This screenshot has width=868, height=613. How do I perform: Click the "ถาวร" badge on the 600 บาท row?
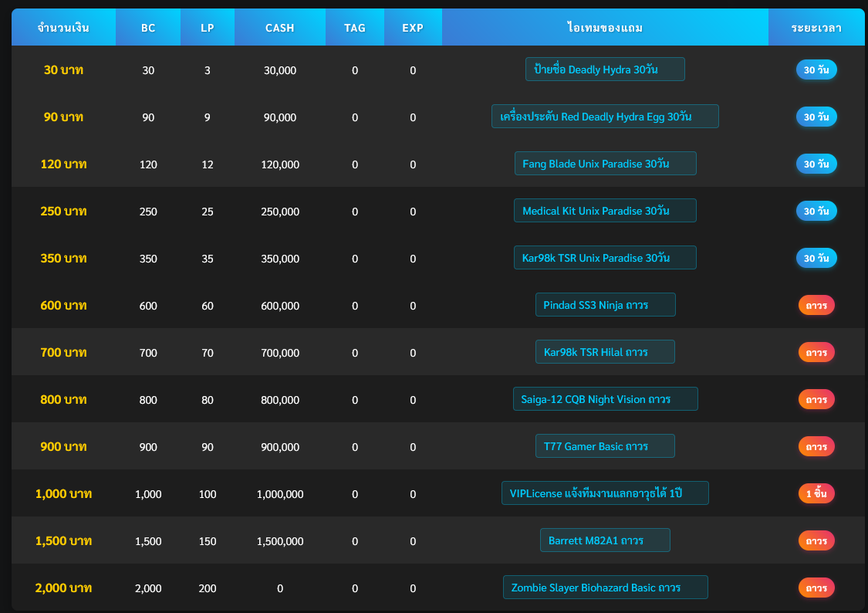(816, 305)
